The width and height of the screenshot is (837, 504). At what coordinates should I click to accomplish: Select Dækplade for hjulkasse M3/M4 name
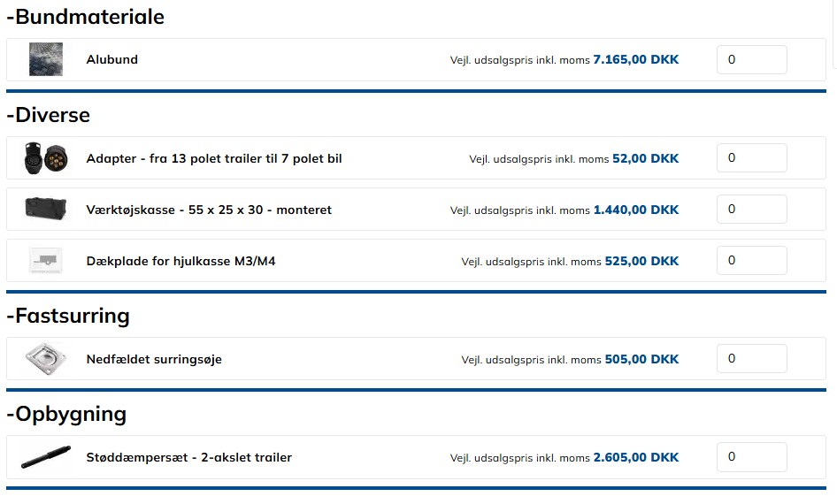tap(180, 262)
